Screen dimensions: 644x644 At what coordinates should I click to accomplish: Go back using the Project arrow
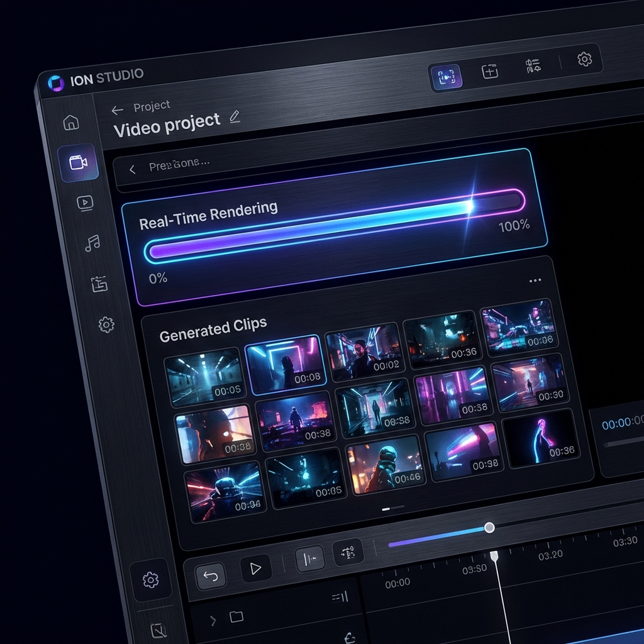(117, 110)
